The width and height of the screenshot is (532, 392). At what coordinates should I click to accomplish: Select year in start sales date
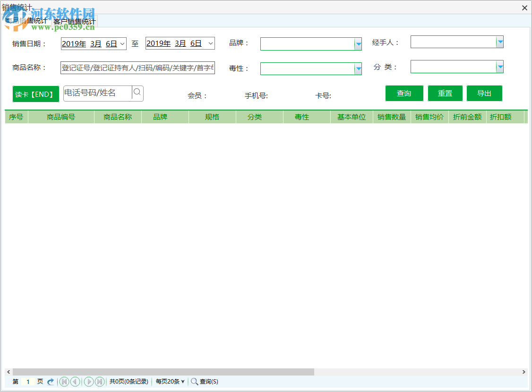pos(74,44)
